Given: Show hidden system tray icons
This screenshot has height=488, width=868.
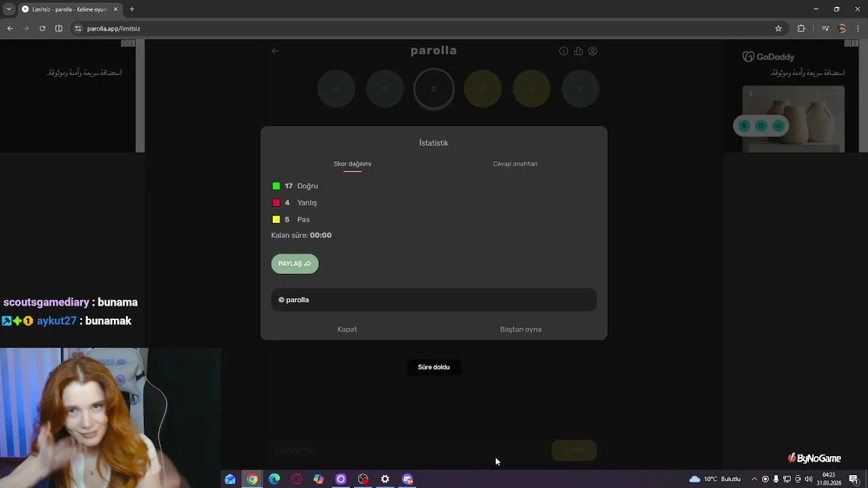Looking at the screenshot, I should click(754, 479).
